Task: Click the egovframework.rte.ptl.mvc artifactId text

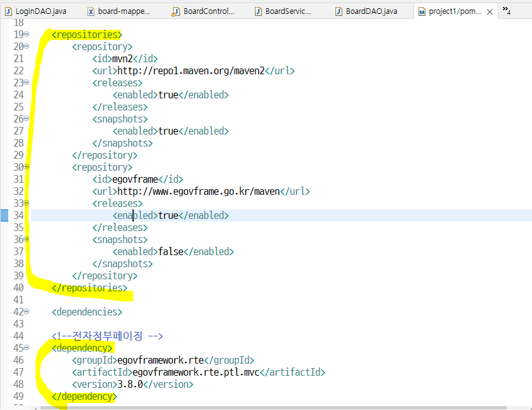Action: coord(196,373)
